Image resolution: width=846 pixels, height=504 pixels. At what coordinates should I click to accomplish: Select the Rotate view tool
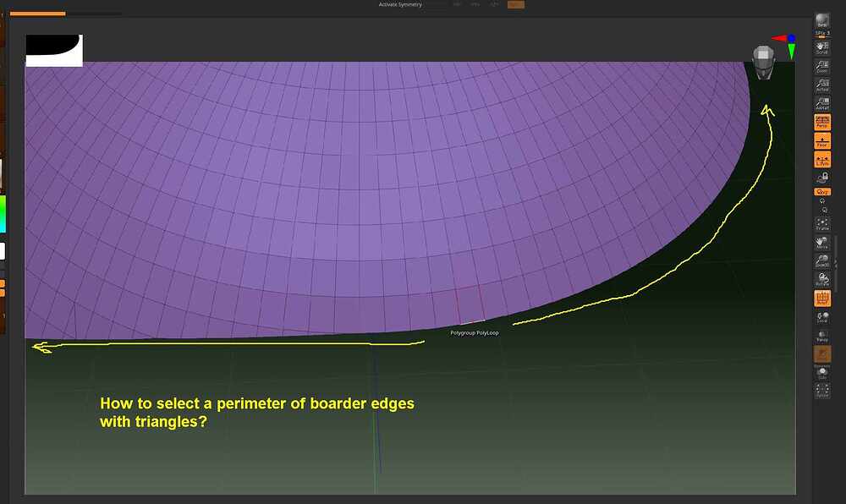pos(822,279)
